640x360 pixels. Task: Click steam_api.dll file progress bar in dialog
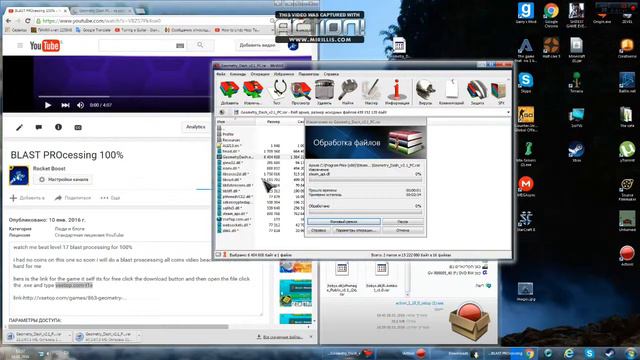click(x=365, y=179)
